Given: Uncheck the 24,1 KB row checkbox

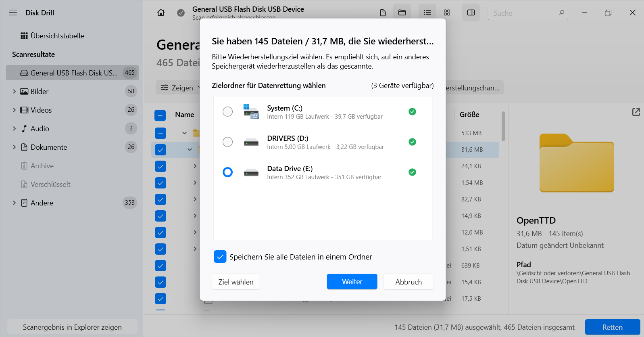Looking at the screenshot, I should [x=160, y=166].
